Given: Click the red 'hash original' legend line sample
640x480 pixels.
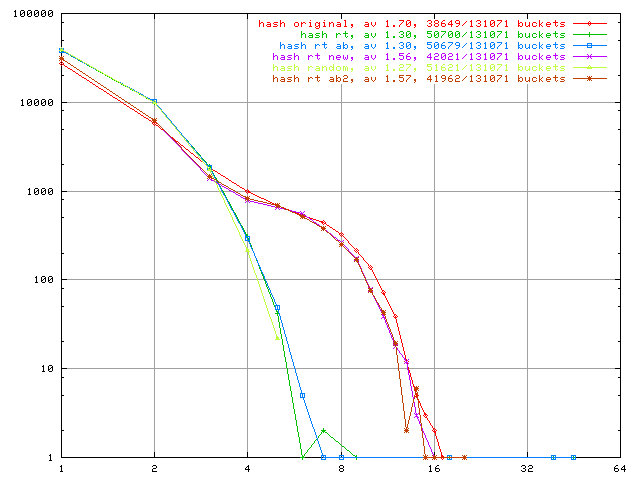Looking at the screenshot, I should (591, 23).
